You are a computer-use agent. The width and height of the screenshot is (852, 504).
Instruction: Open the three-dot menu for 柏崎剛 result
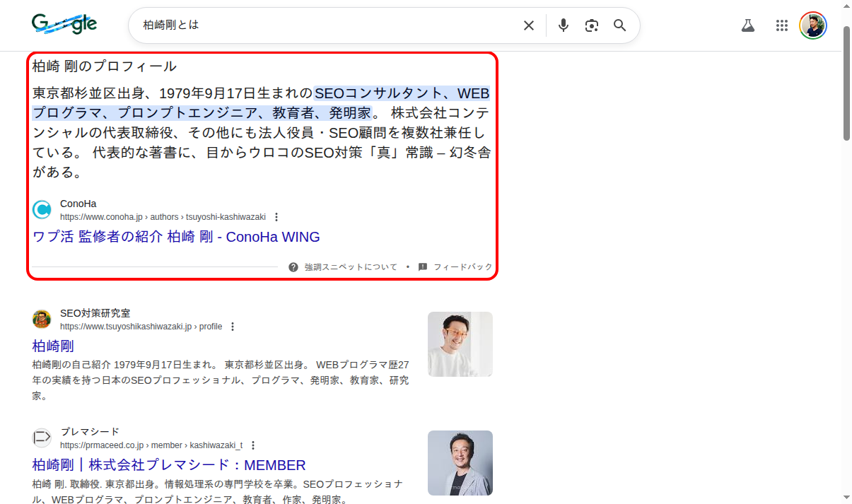tap(233, 327)
